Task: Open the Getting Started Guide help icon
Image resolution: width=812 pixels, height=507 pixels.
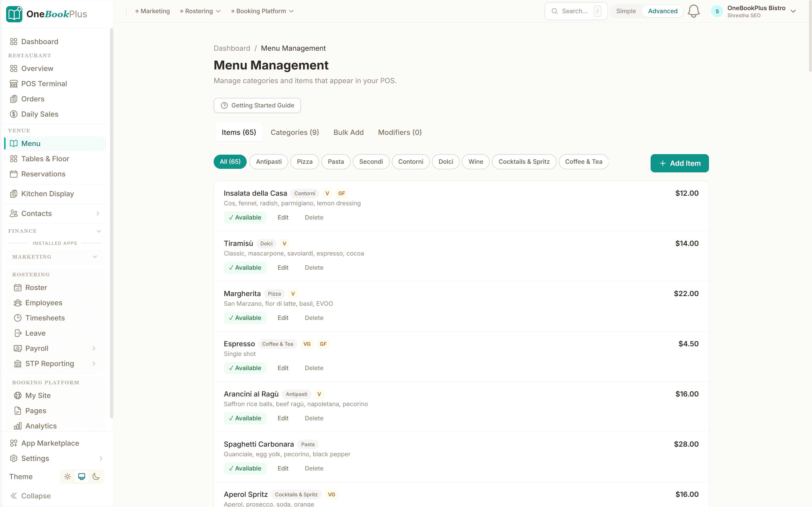Action: 224,105
